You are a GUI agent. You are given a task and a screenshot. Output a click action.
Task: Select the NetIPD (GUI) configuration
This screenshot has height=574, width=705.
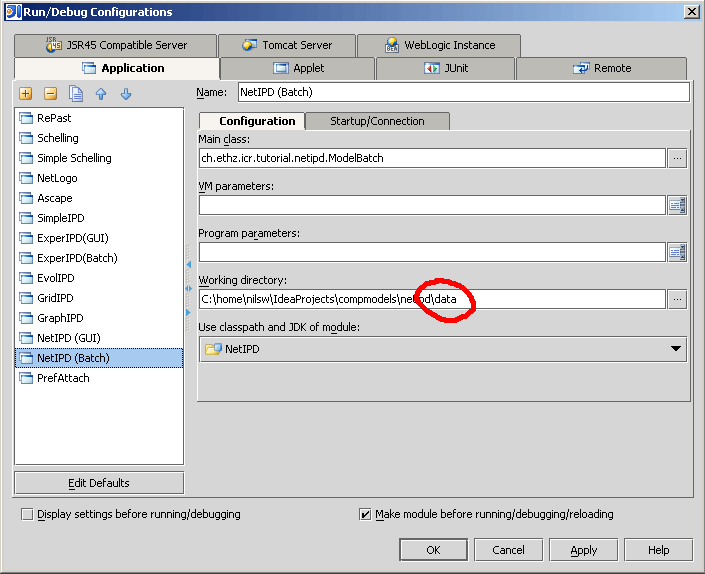coord(99,338)
